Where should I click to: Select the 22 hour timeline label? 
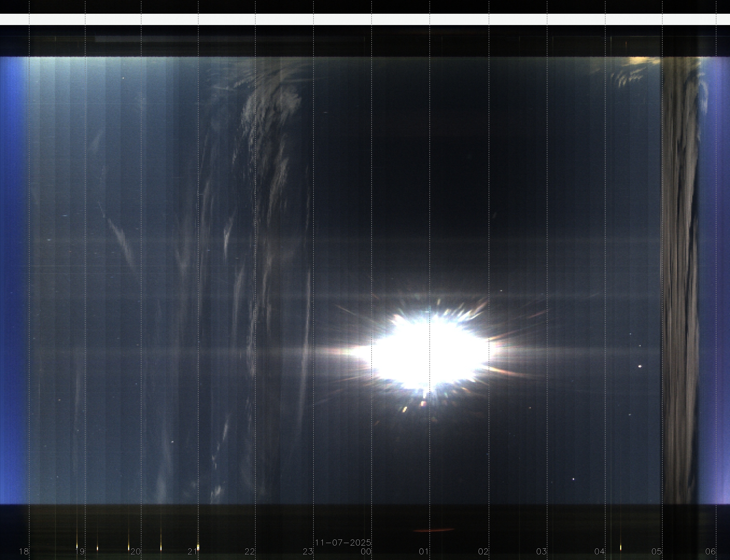[x=250, y=551]
